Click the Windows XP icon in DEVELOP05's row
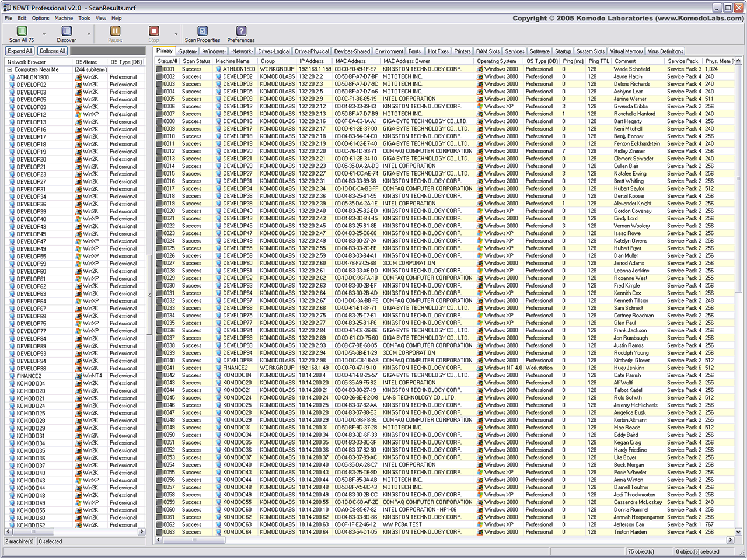The width and height of the screenshot is (747, 560). pos(78,100)
